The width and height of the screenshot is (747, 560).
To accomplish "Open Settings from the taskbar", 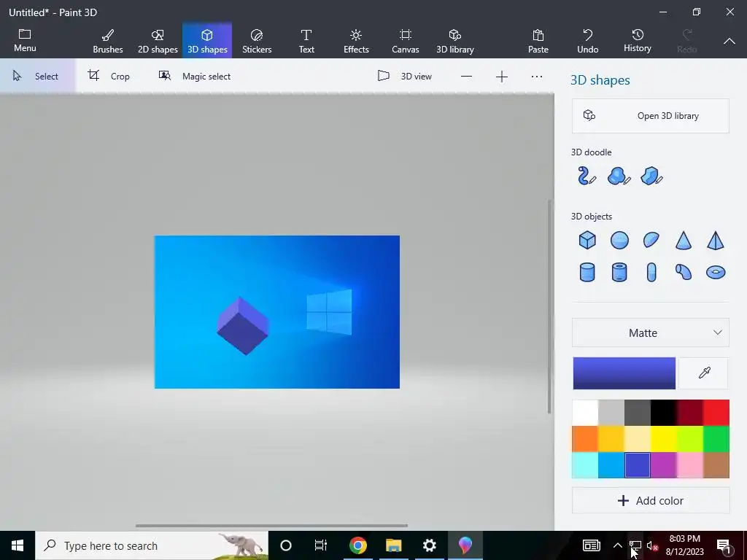I will (429, 545).
